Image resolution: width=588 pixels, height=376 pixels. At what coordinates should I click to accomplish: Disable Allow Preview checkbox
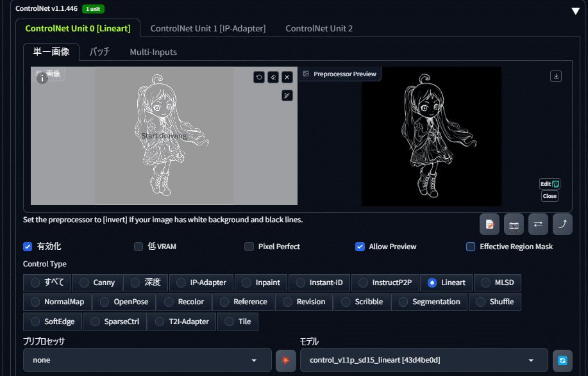tap(360, 247)
